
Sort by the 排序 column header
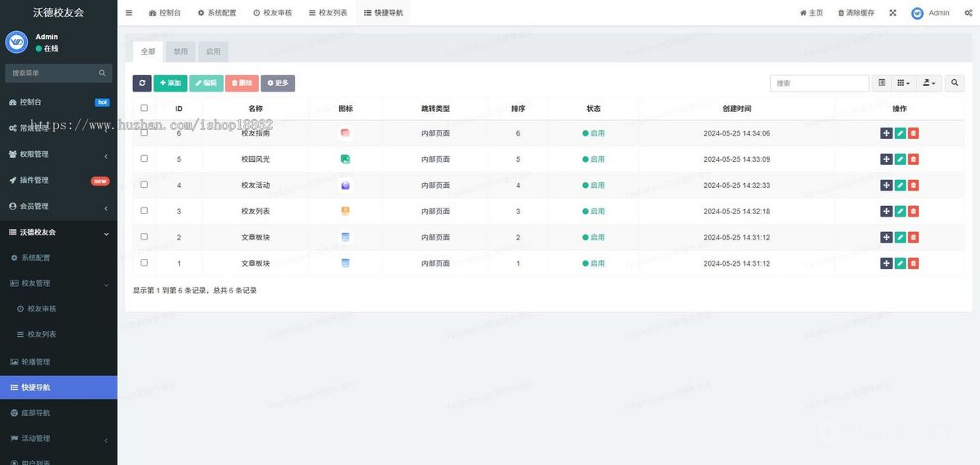518,109
